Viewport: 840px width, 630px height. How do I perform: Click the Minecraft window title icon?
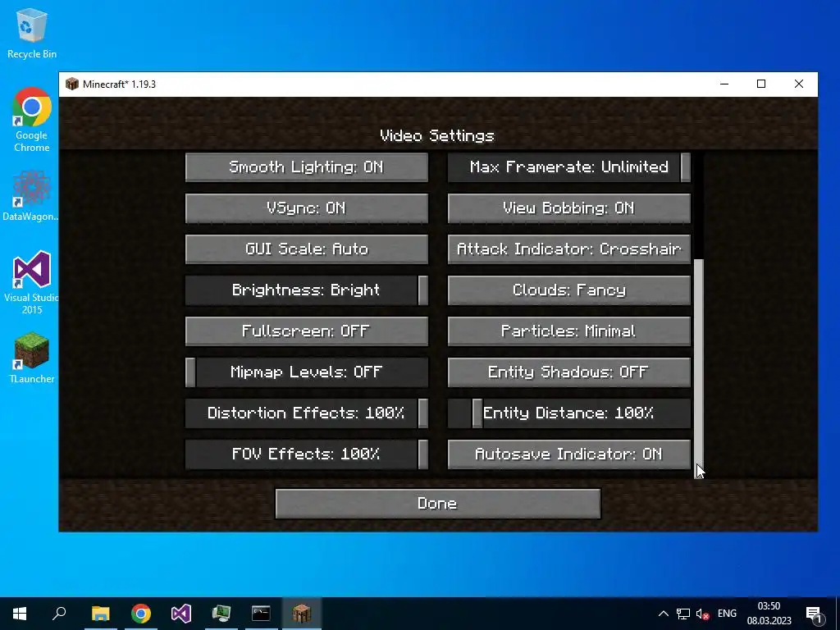coord(72,84)
